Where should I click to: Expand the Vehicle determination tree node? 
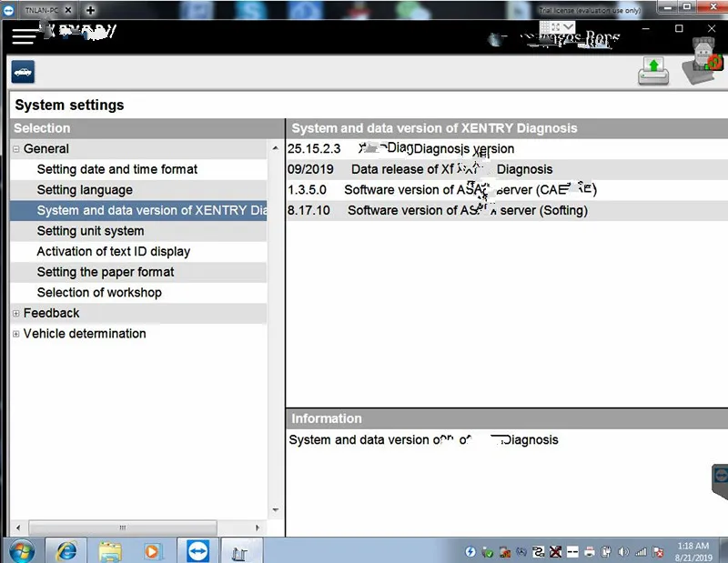click(x=16, y=334)
